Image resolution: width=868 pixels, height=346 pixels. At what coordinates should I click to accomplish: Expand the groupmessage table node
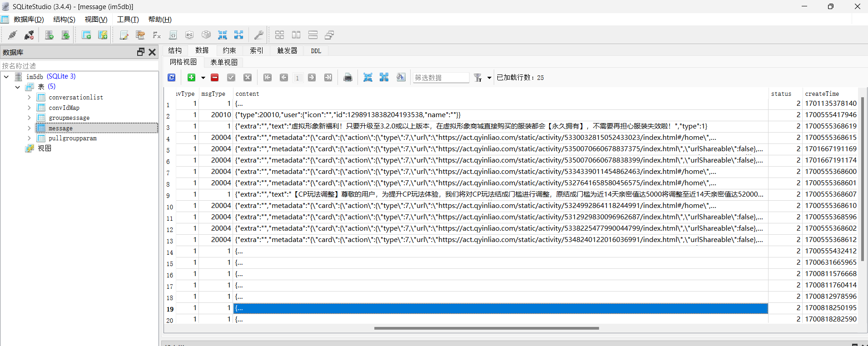tap(29, 118)
